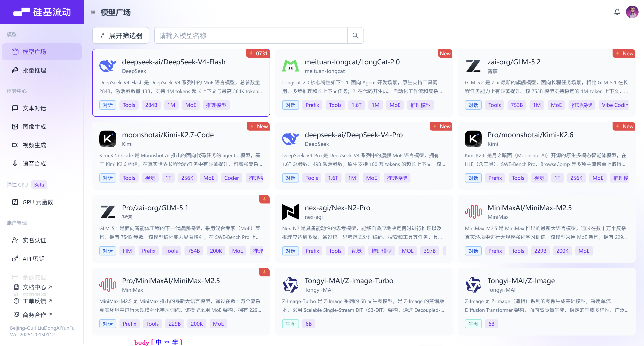Click the 754B tag on GLM-5.1 card

coord(194,251)
